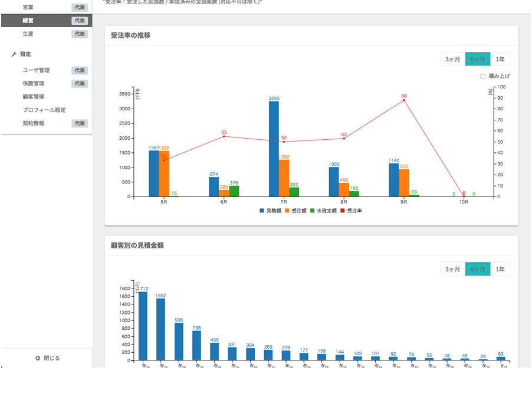Click the arrow icon beside 閉じる

(x=38, y=358)
